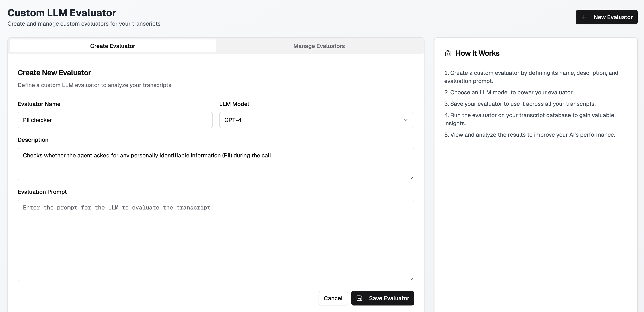
Task: Click the chevron arrow in LLM Model field
Action: click(x=405, y=120)
